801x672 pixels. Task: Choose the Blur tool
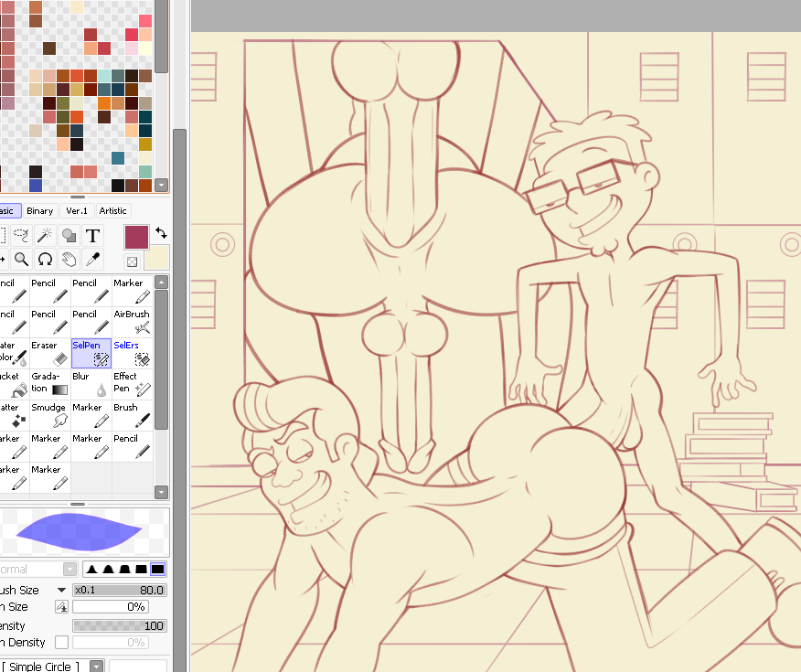pyautogui.click(x=91, y=384)
